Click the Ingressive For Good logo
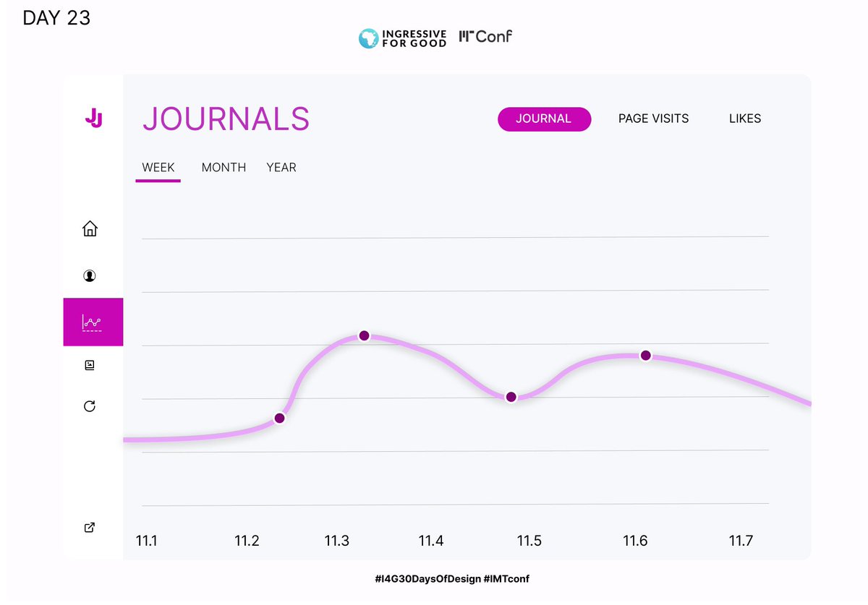This screenshot has width=868, height=605. (403, 38)
